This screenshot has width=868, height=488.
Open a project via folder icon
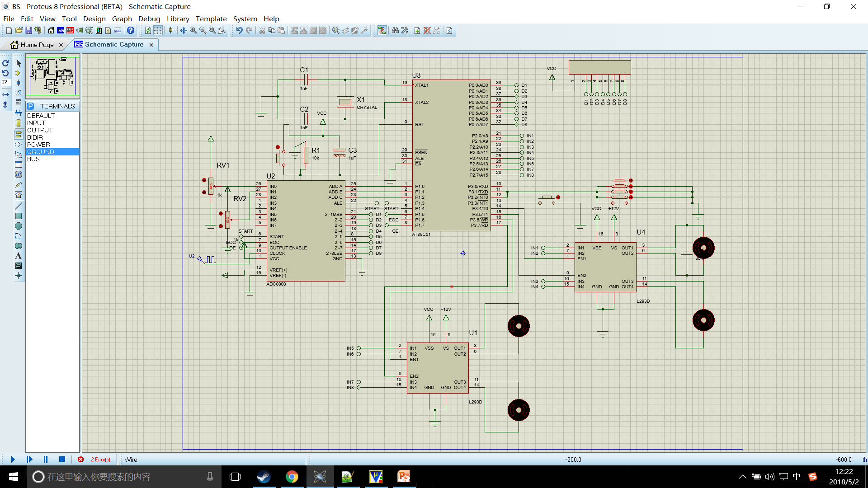point(19,30)
